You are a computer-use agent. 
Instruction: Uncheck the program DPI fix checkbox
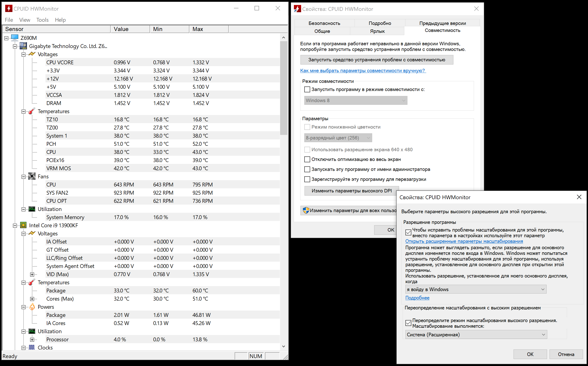click(408, 232)
